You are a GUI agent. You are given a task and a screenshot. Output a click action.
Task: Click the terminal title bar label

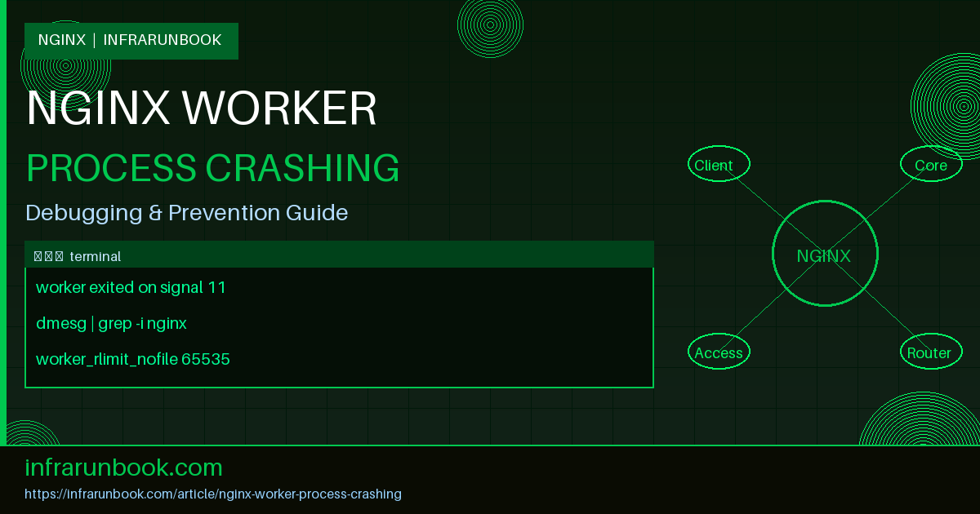point(96,255)
